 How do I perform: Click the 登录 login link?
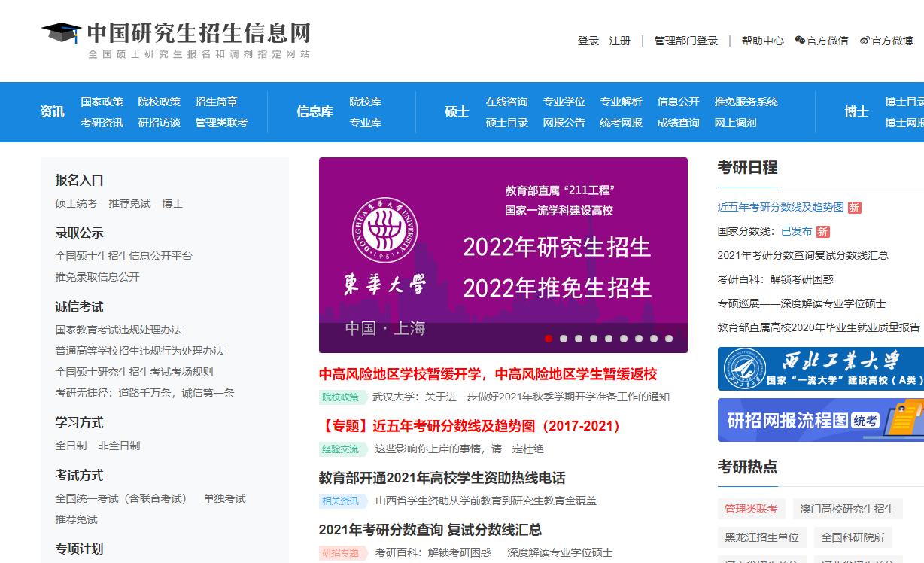[588, 41]
